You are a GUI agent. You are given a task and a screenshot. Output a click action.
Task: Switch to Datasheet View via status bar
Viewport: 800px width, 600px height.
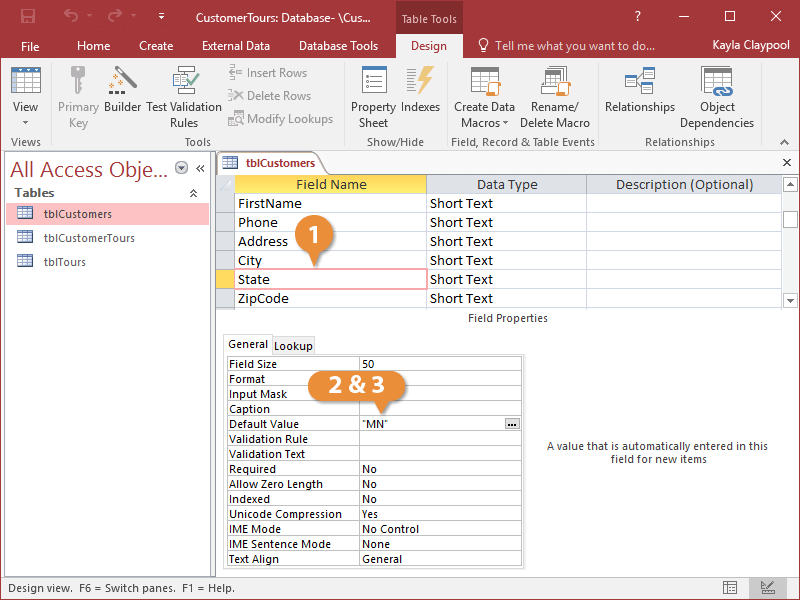[x=731, y=587]
